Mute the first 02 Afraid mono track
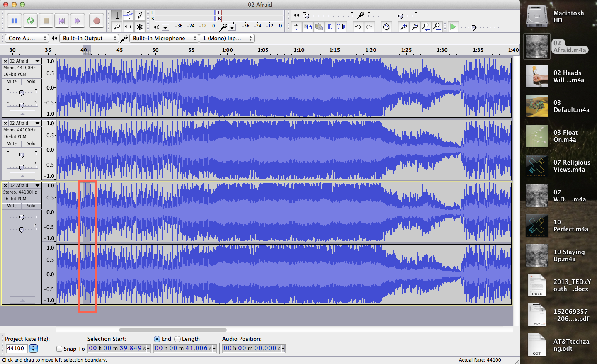 click(x=11, y=81)
